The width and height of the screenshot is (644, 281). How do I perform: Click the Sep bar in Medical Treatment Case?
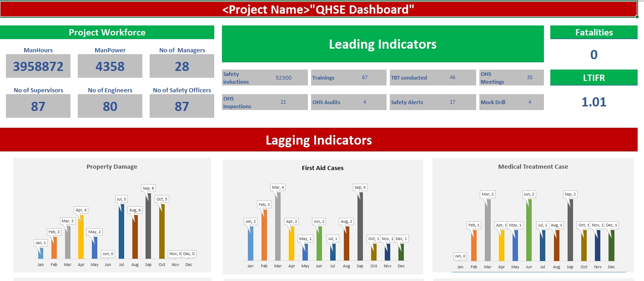click(x=570, y=230)
